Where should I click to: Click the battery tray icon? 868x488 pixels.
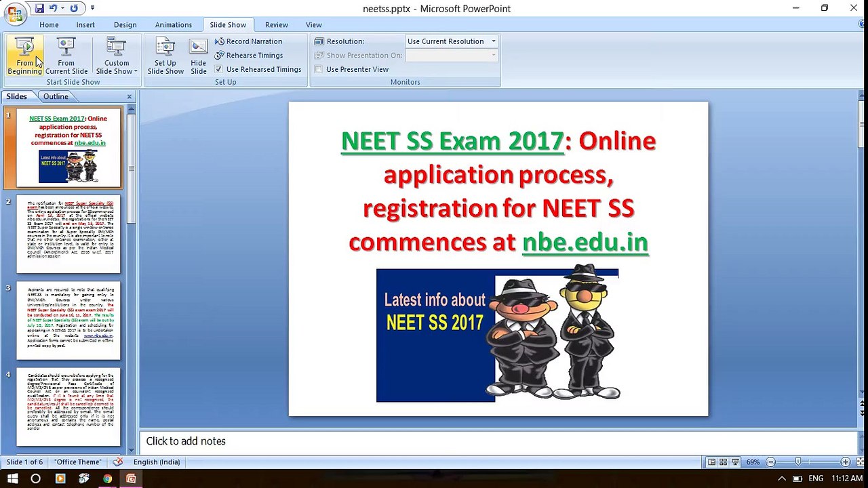(797, 479)
